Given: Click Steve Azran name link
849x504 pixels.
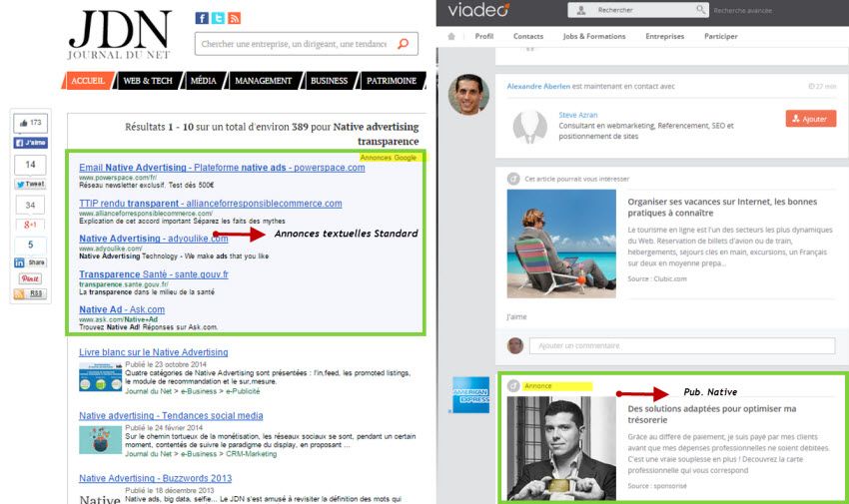Looking at the screenshot, I should (x=577, y=115).
